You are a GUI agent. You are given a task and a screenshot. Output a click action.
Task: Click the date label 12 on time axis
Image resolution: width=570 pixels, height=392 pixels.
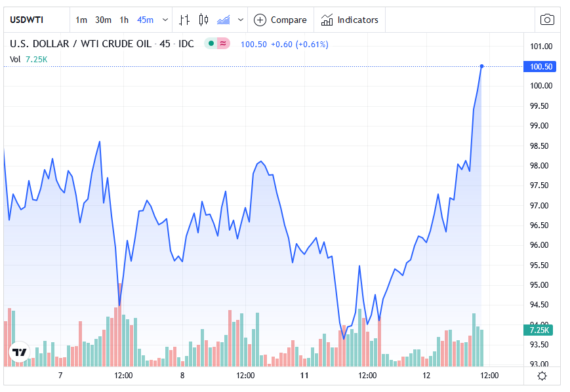pos(426,376)
